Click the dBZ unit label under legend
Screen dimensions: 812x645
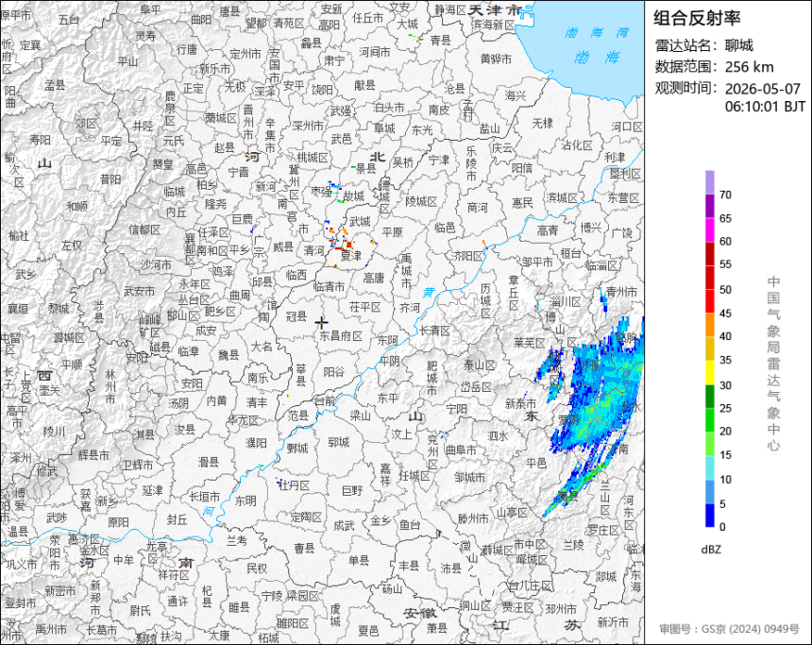710,550
